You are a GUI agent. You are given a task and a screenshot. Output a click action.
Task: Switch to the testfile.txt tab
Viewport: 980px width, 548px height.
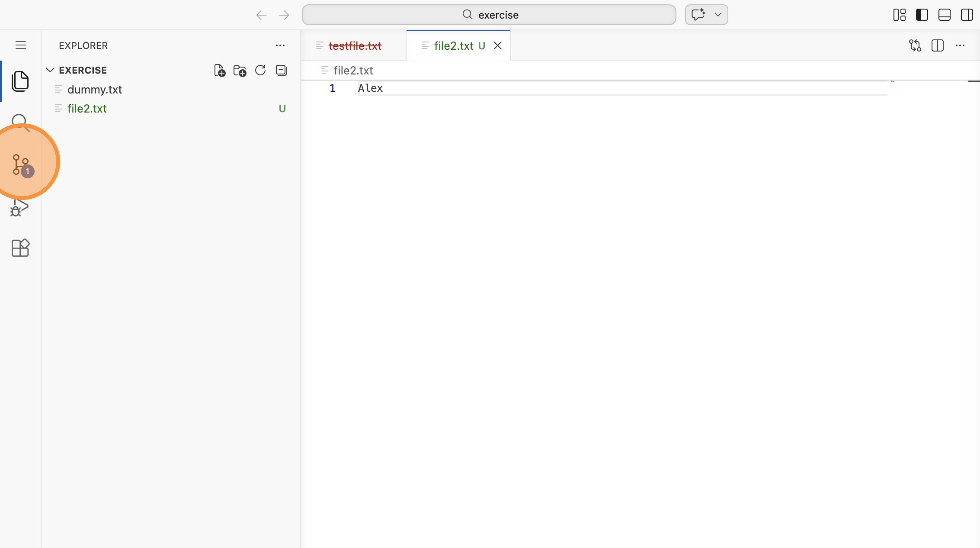point(355,46)
